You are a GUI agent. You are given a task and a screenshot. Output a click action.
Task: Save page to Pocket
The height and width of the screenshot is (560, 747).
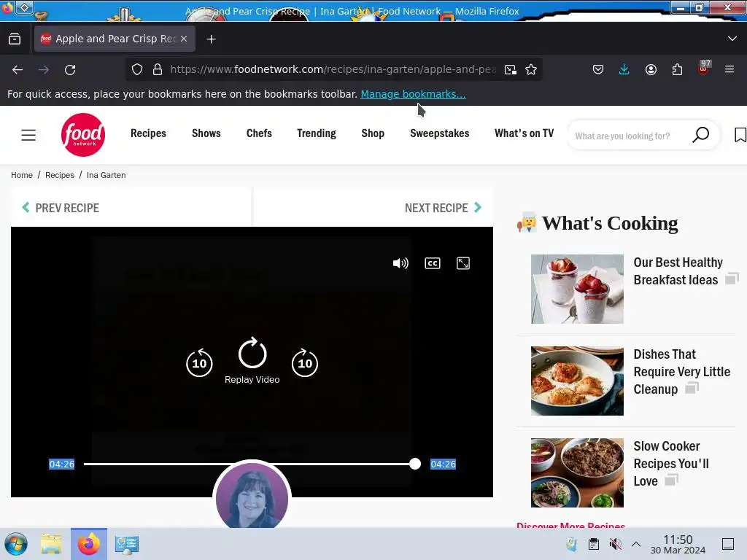(598, 70)
